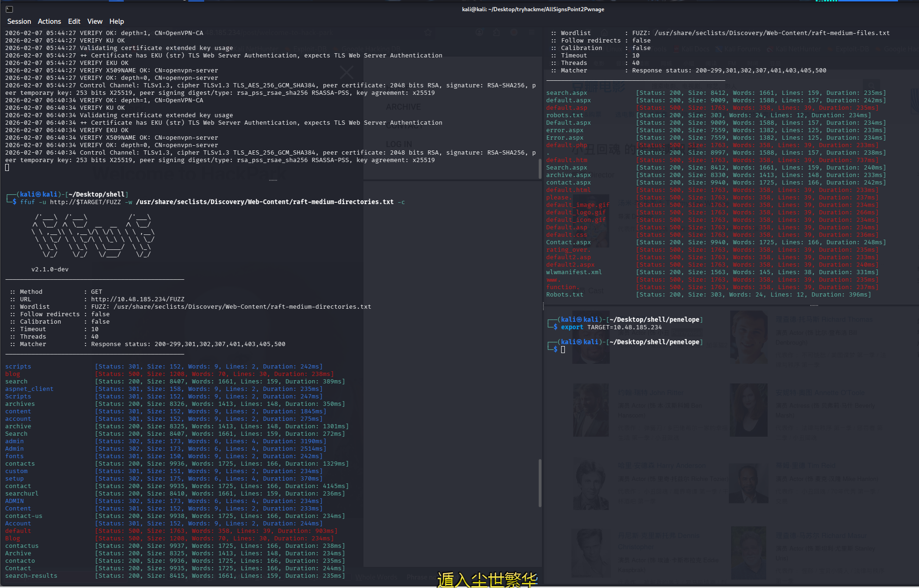Click the export TARGET command line
The width and height of the screenshot is (919, 588).
[611, 327]
